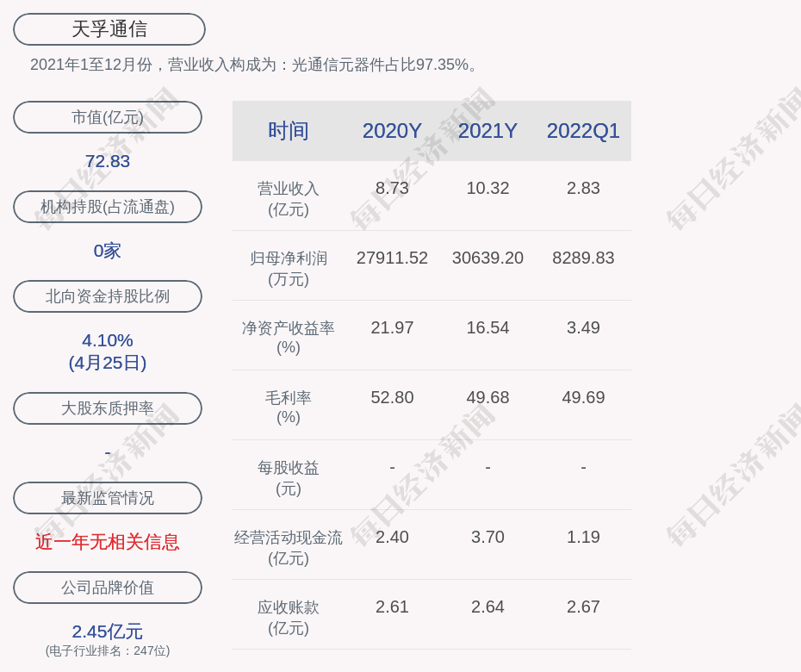Screen dimensions: 801x672
Task: Select the 0家 institutional holding value
Action: (108, 251)
